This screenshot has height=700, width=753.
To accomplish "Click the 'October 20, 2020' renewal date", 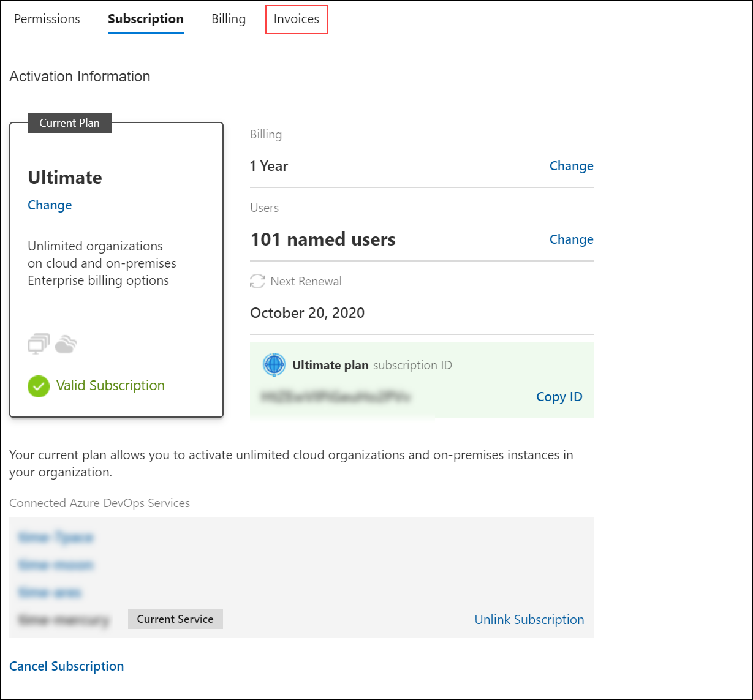I will [x=308, y=313].
